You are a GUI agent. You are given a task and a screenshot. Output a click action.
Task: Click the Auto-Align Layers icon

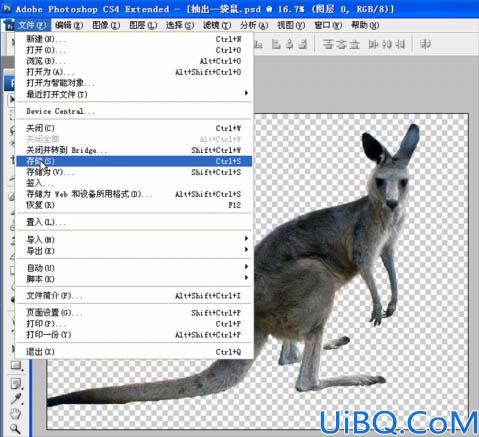tap(425, 44)
